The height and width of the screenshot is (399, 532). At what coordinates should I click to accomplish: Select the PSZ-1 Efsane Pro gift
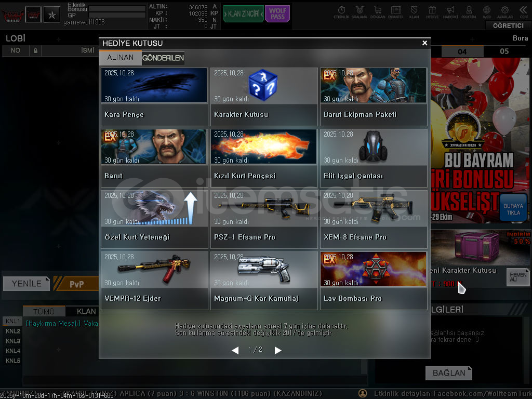point(264,219)
